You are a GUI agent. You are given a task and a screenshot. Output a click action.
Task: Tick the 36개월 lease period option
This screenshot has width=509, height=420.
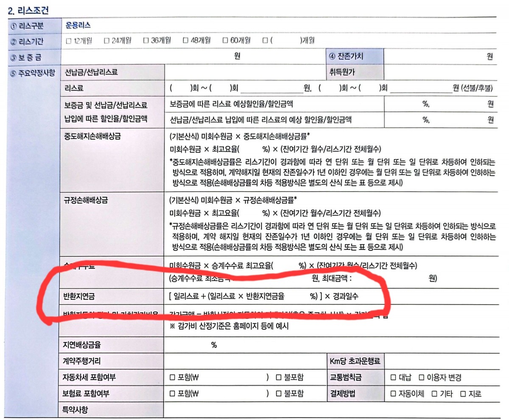pyautogui.click(x=146, y=41)
